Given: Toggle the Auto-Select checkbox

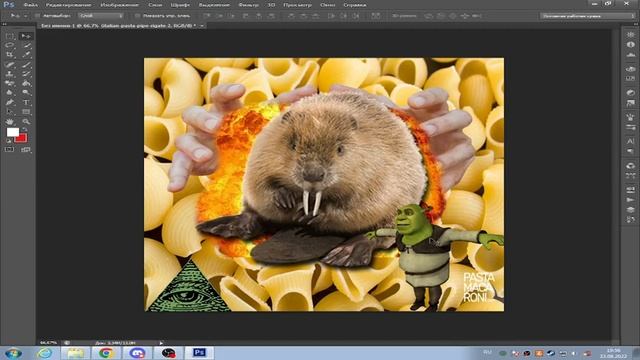Looking at the screenshot, I should pyautogui.click(x=37, y=16).
